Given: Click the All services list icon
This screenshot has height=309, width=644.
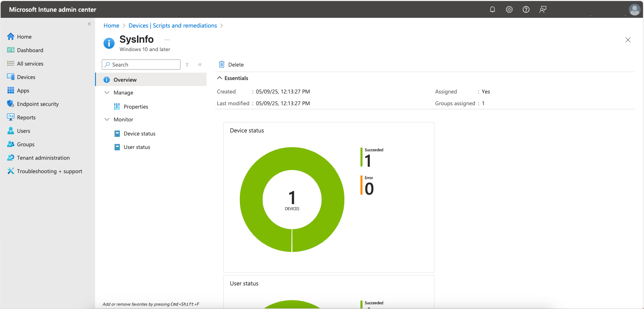Looking at the screenshot, I should click(x=11, y=63).
